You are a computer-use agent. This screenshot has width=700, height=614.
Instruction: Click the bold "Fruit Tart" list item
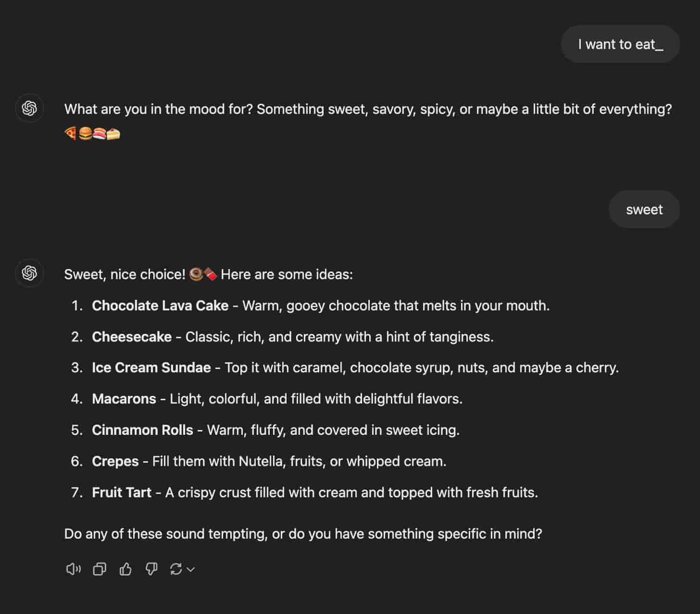pyautogui.click(x=122, y=492)
